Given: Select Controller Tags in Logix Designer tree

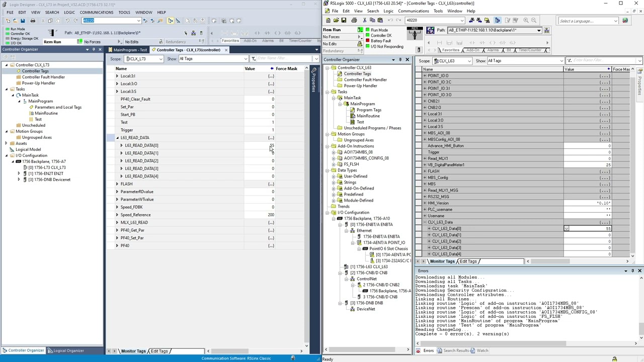Looking at the screenshot, I should (x=35, y=71).
